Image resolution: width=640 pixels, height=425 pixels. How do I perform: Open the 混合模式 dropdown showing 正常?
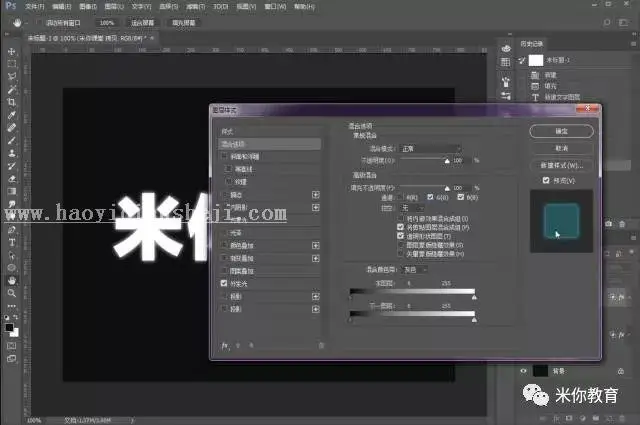pos(431,149)
